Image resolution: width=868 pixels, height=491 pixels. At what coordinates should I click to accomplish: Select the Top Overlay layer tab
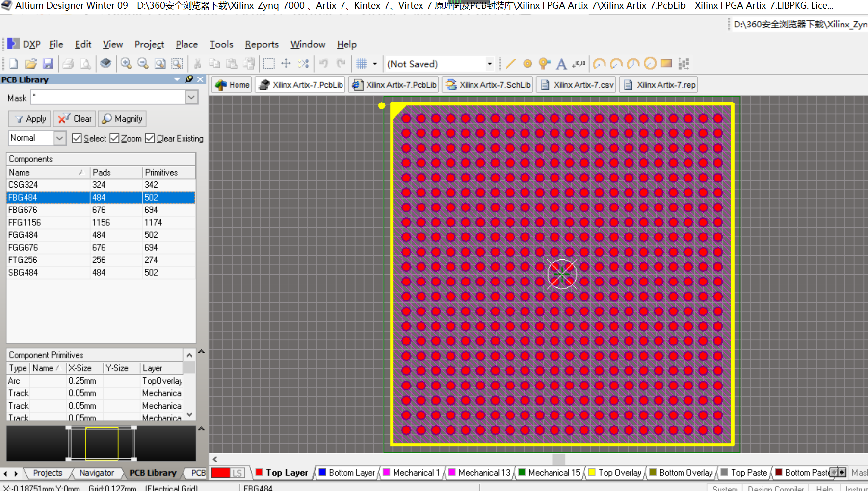(615, 473)
